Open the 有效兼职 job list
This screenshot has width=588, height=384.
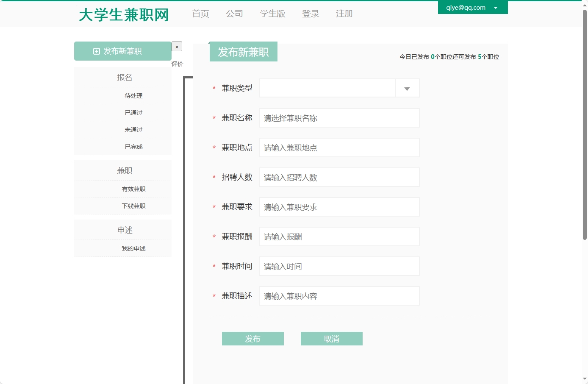tap(133, 189)
